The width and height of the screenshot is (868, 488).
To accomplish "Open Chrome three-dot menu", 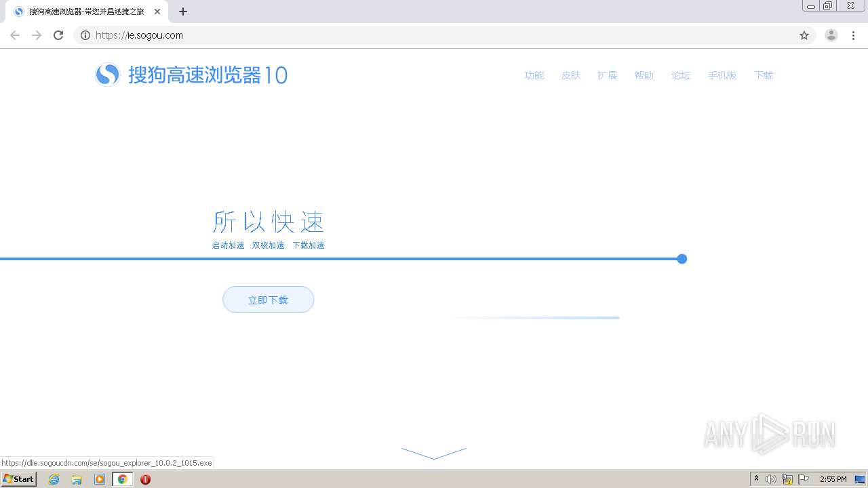I will click(853, 35).
